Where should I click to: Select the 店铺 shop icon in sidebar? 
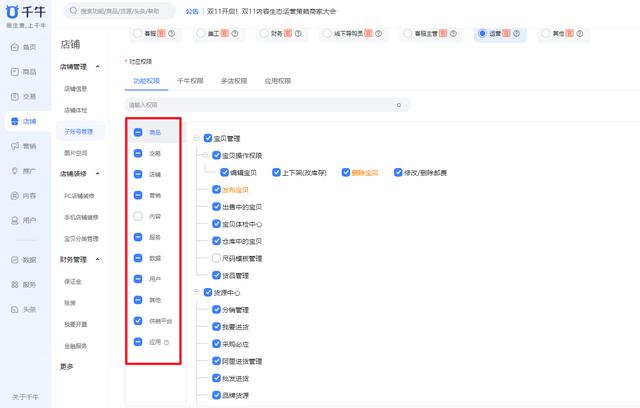15,121
